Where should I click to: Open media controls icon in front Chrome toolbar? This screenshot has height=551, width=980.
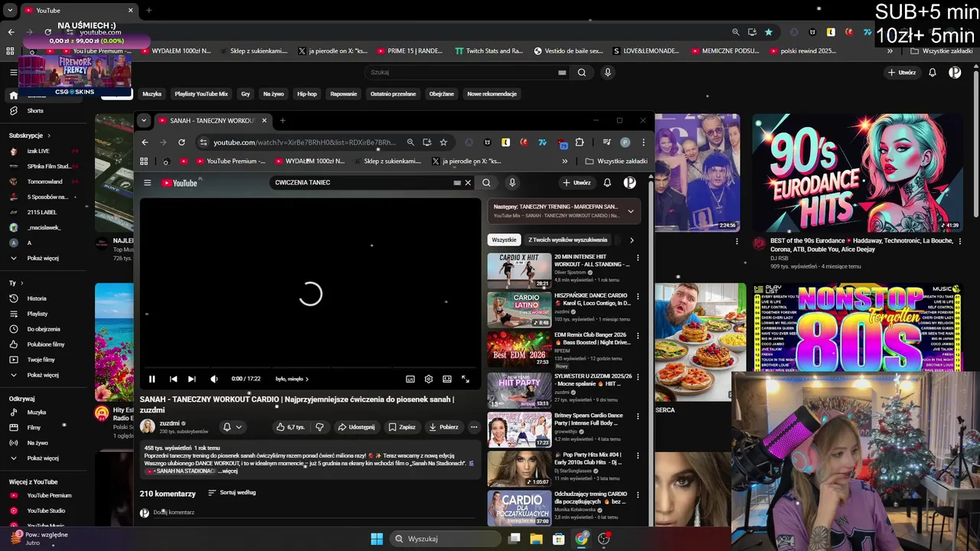coord(606,142)
